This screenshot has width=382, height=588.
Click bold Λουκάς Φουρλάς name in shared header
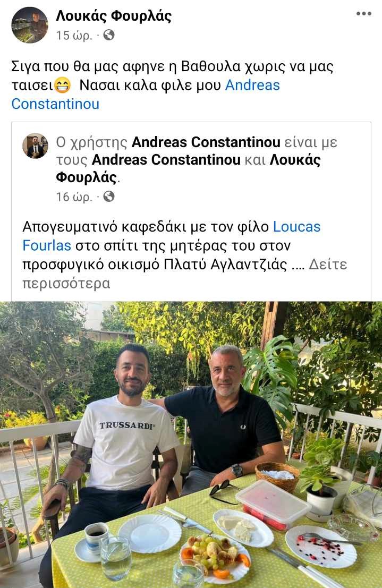point(189,168)
